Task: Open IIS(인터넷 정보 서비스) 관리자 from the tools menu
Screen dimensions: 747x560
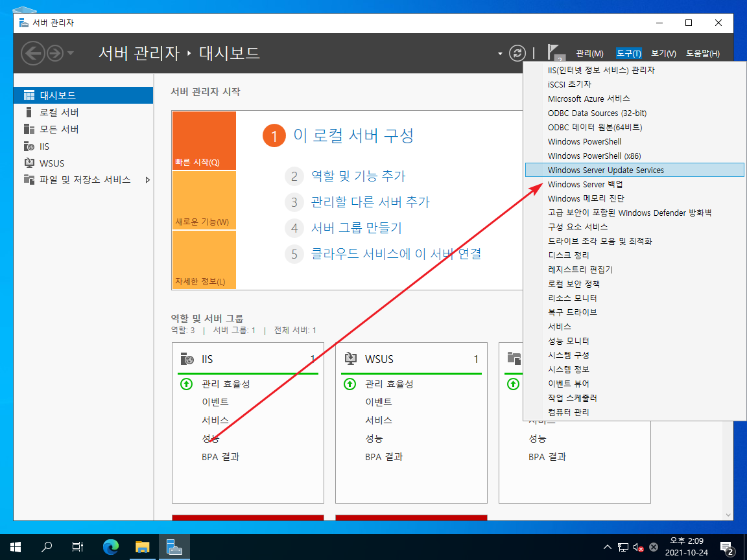Action: (635, 70)
